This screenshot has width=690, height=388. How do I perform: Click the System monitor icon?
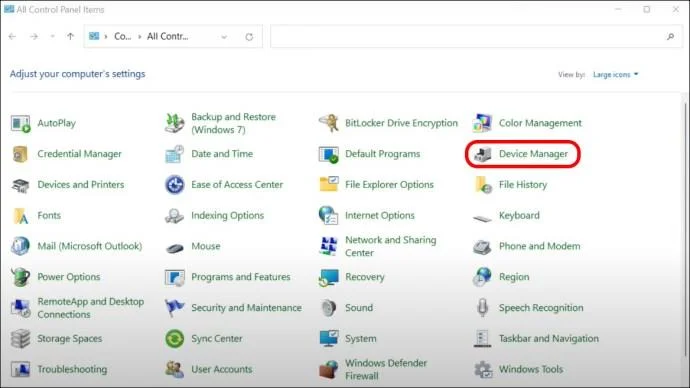pos(328,339)
